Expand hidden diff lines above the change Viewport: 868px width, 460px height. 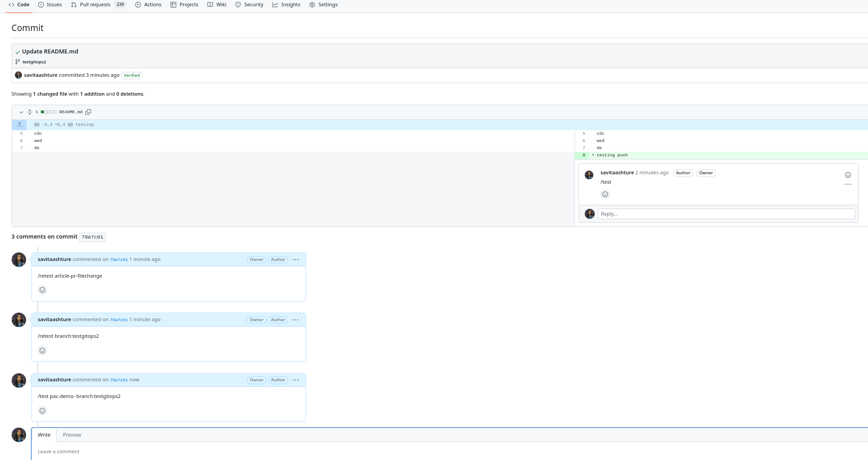[x=19, y=124]
